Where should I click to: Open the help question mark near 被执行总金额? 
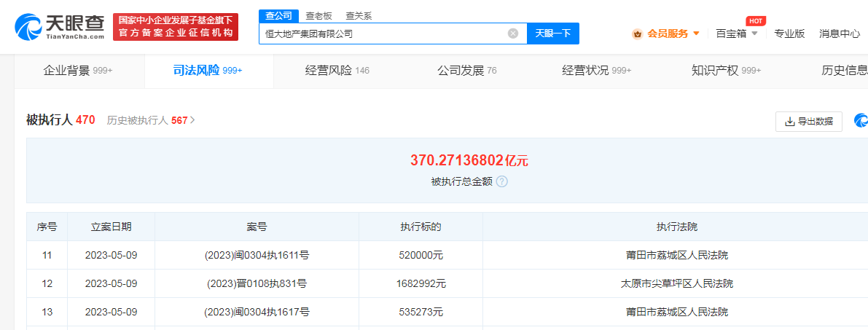502,181
